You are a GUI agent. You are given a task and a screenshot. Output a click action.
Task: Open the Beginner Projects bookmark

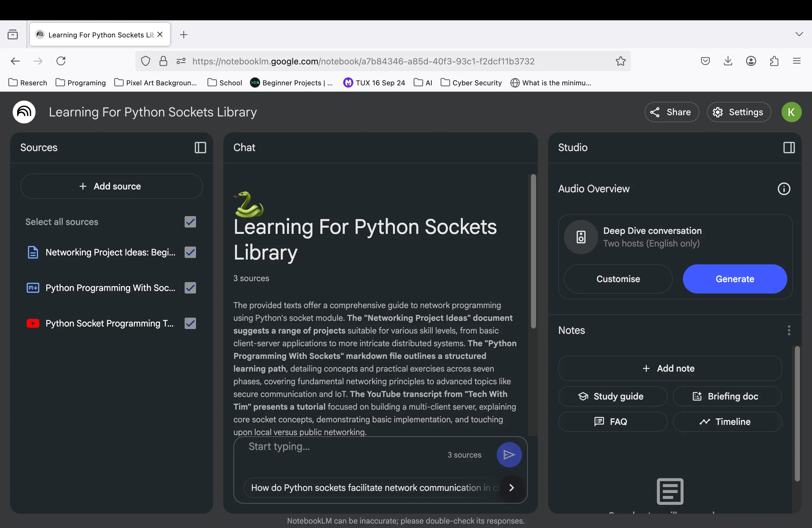(x=291, y=82)
